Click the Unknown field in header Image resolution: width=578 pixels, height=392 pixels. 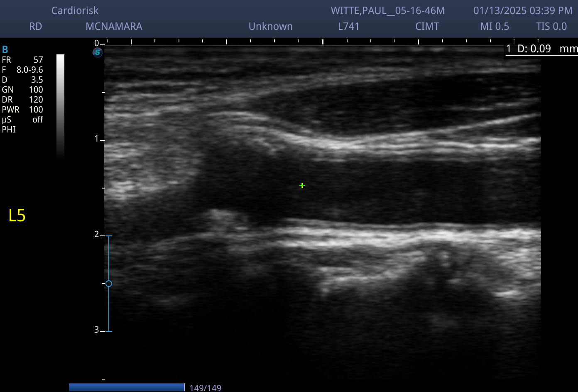click(x=271, y=27)
